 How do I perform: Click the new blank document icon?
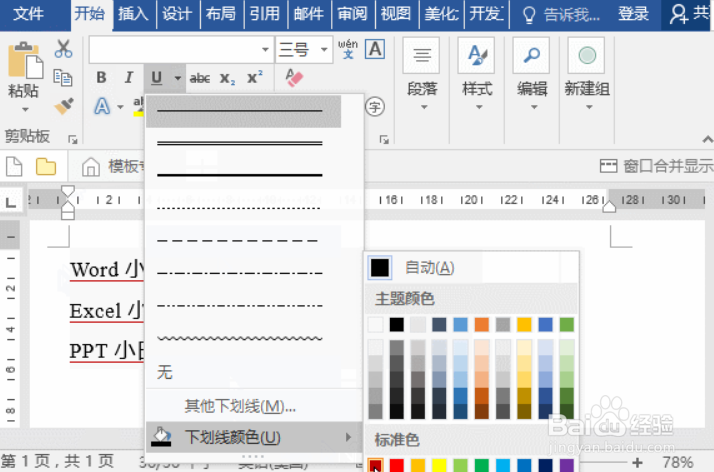click(x=14, y=166)
